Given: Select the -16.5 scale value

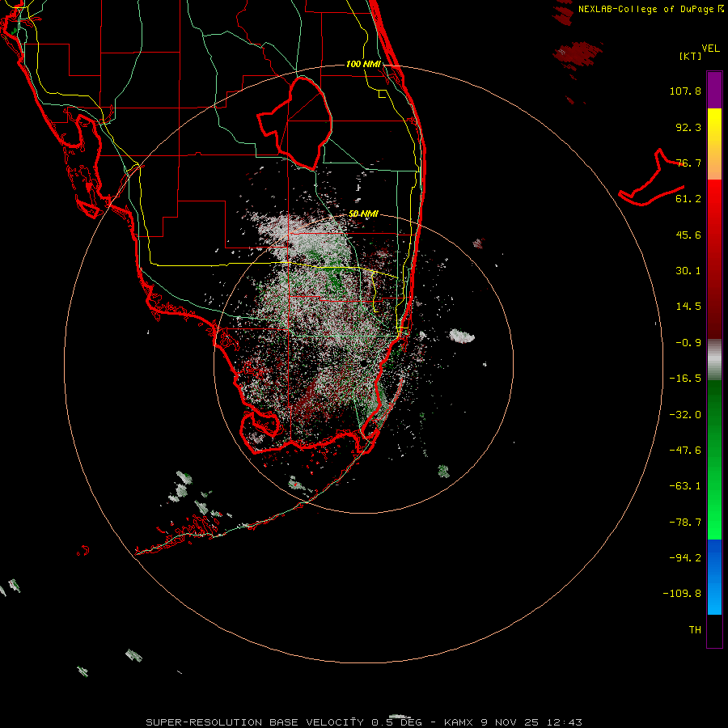Looking at the screenshot, I should pos(685,379).
